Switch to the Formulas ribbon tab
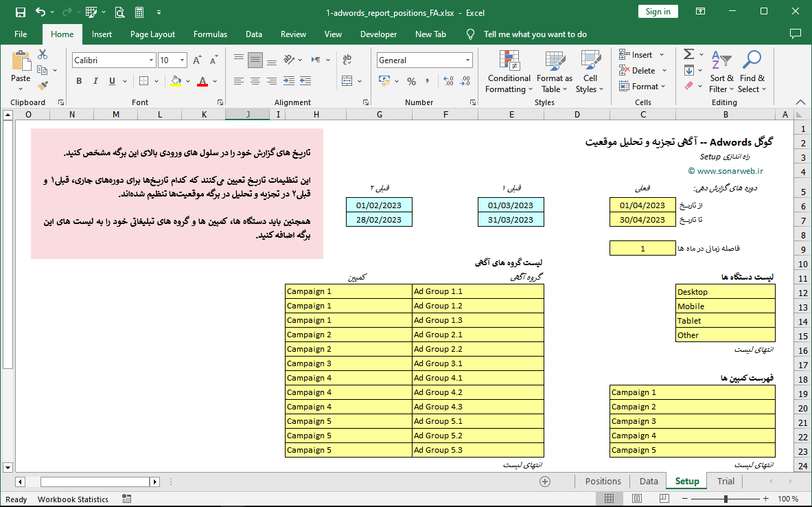 [x=210, y=34]
